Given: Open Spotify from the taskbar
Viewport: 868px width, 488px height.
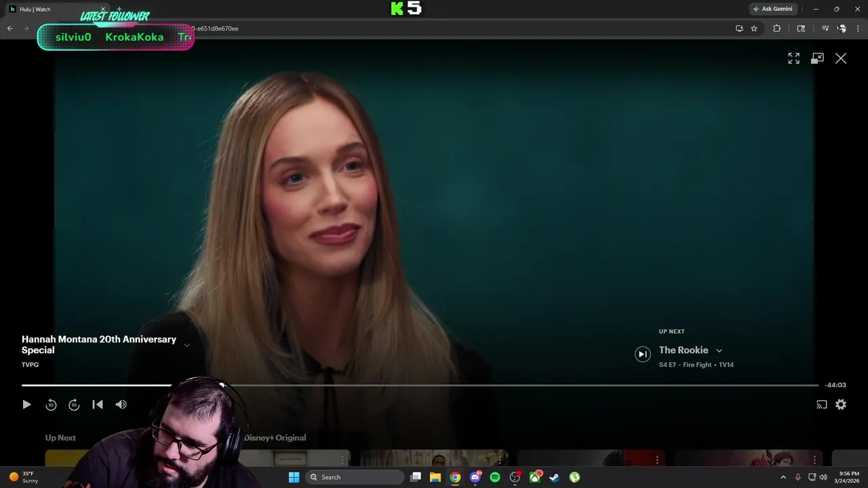Looking at the screenshot, I should point(495,477).
